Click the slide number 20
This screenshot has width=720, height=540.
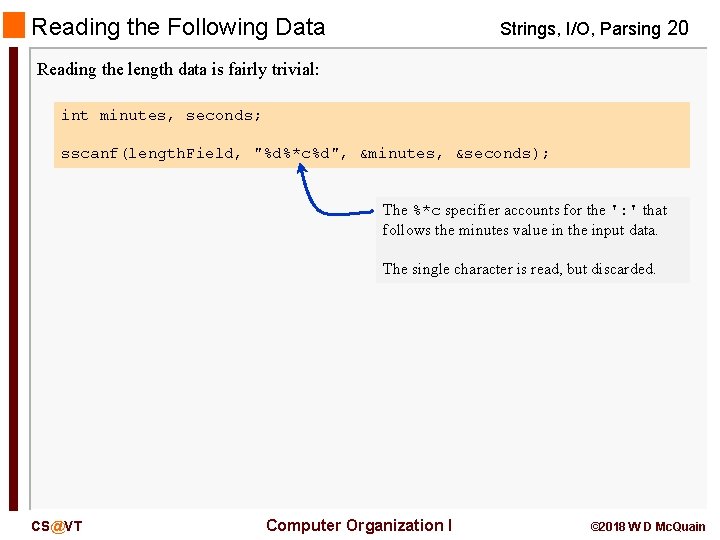[678, 28]
